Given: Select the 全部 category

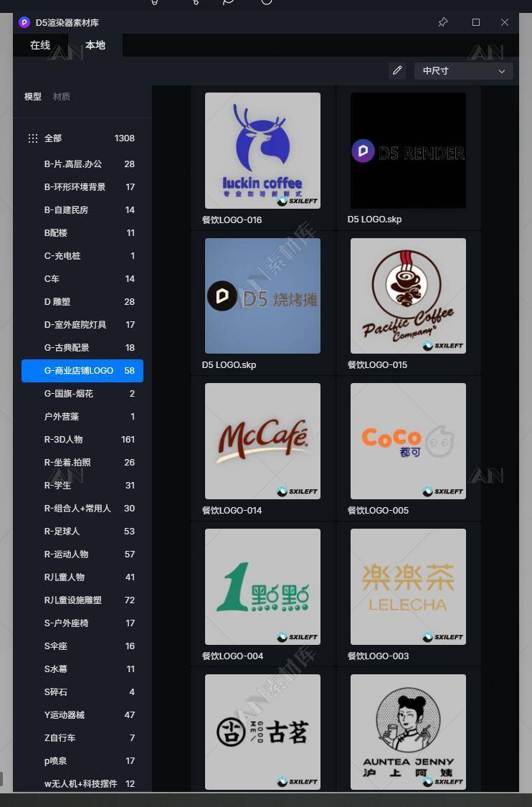Looking at the screenshot, I should 82,138.
